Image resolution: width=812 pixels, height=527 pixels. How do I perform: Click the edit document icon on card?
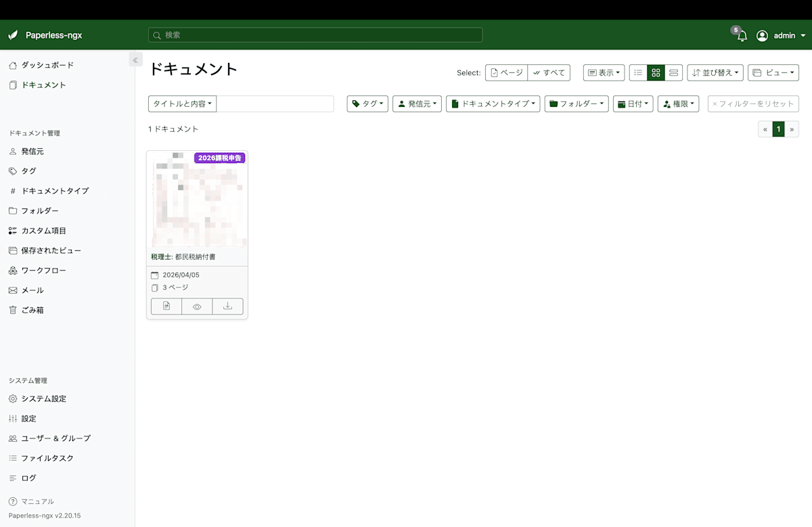[x=166, y=306]
